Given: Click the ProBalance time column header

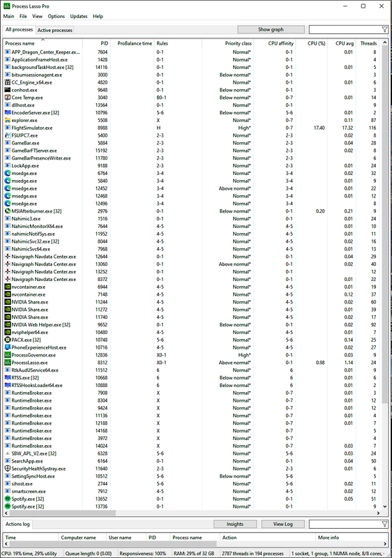Looking at the screenshot, I should click(x=132, y=43).
